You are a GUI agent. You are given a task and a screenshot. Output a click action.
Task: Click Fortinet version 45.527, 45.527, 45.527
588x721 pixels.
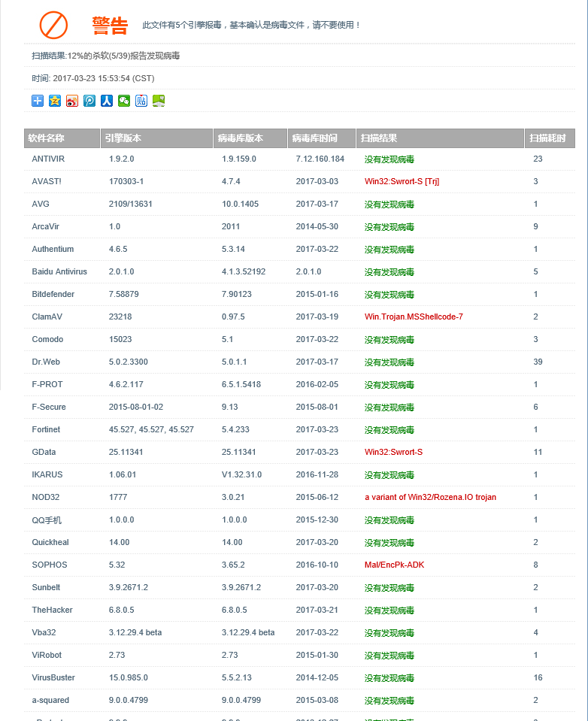point(151,429)
